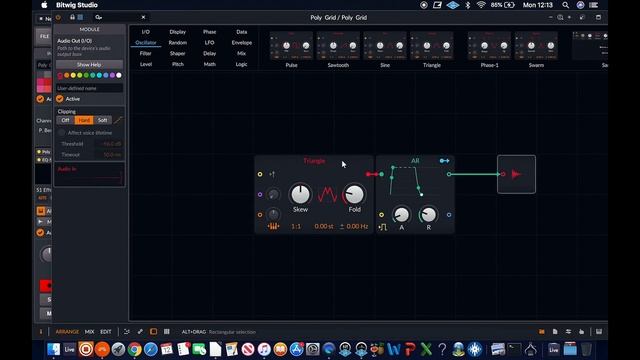Set Clipping mode to Off
This screenshot has width=640, height=360.
[65, 120]
